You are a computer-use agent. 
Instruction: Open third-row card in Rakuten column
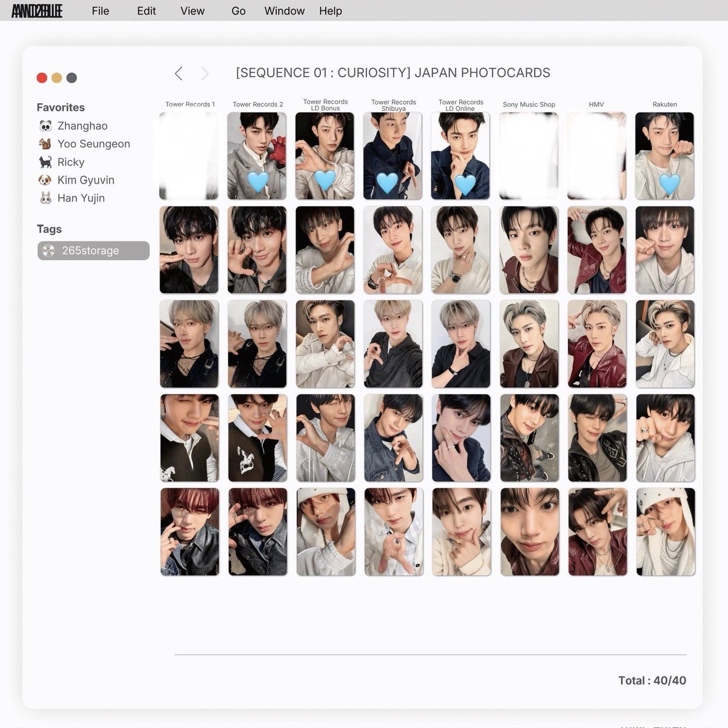[664, 344]
